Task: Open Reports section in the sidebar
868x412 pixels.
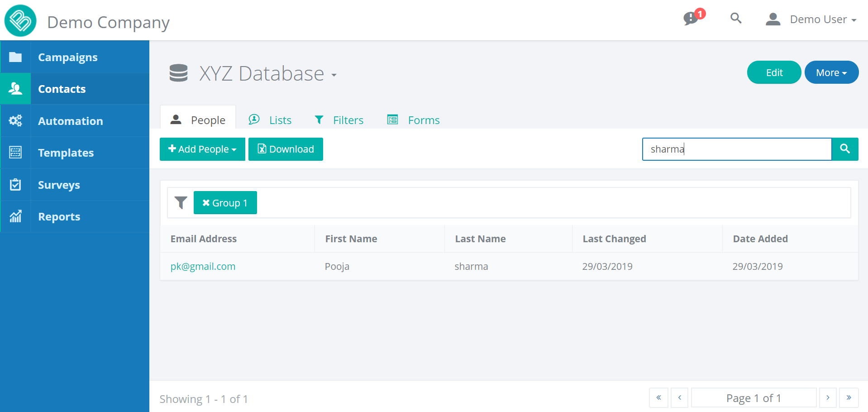Action: coord(59,217)
